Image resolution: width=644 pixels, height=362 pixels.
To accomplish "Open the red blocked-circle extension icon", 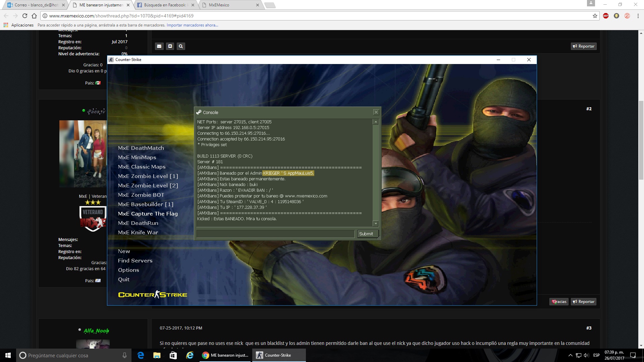I will pos(627,16).
